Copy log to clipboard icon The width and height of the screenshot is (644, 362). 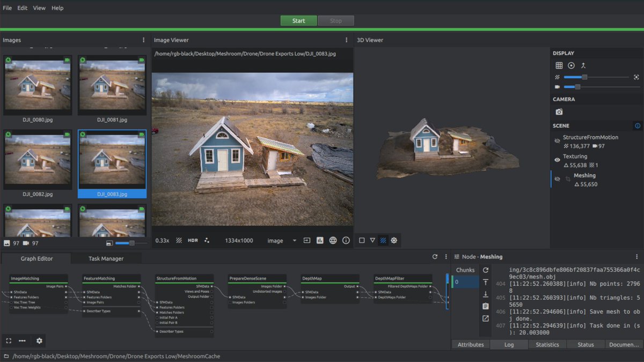coord(486,306)
